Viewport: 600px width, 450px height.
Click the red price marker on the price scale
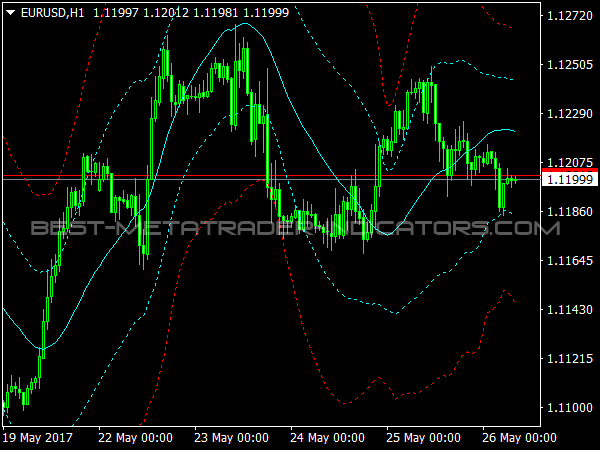[570, 170]
